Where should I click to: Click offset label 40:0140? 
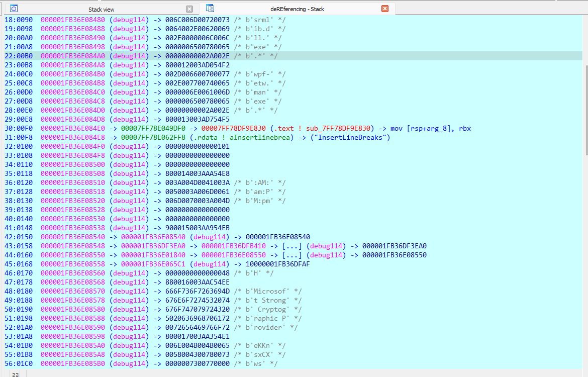(x=19, y=219)
